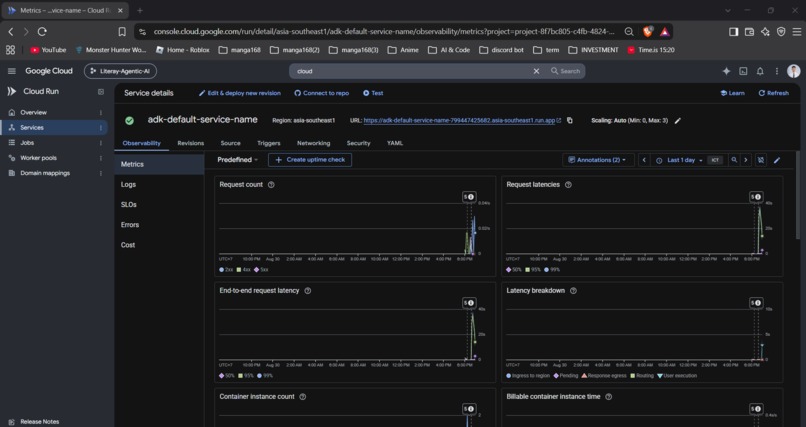Viewport: 806px width, 427px height.
Task: Click the Refresh button
Action: click(774, 93)
